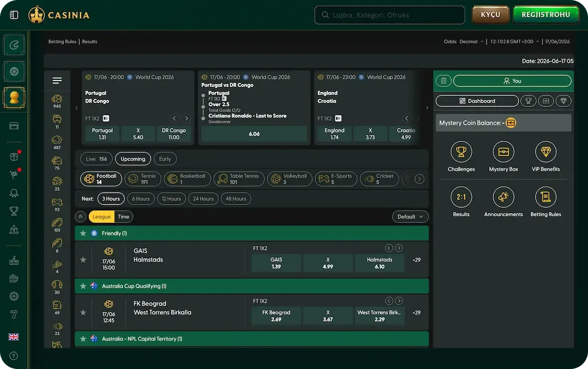
Task: Click trophy icon next to Dashboard
Action: pos(528,101)
